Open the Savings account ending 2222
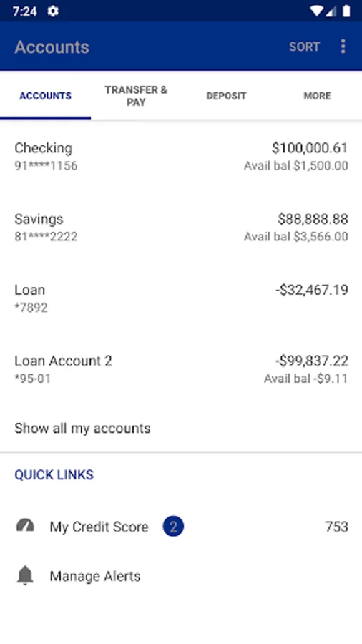 coord(181,227)
